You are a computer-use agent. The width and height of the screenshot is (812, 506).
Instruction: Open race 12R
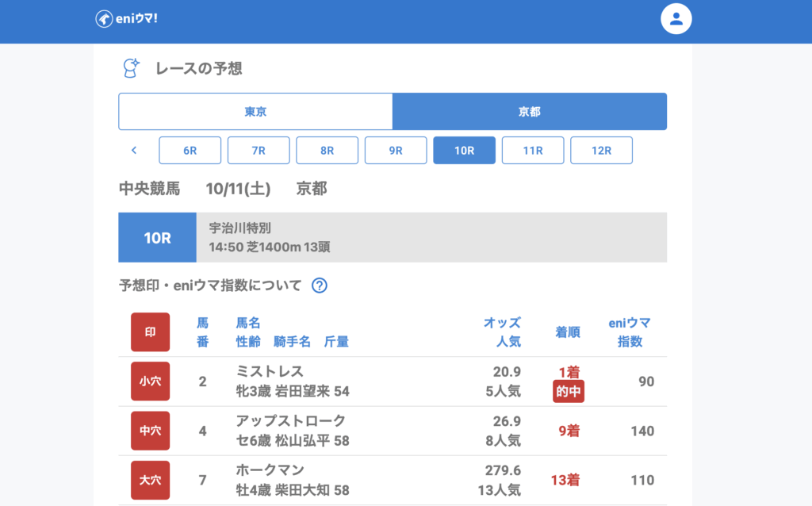click(x=601, y=150)
